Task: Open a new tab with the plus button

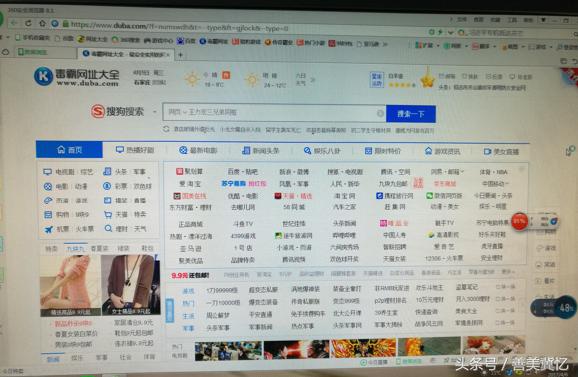Action: [x=181, y=55]
